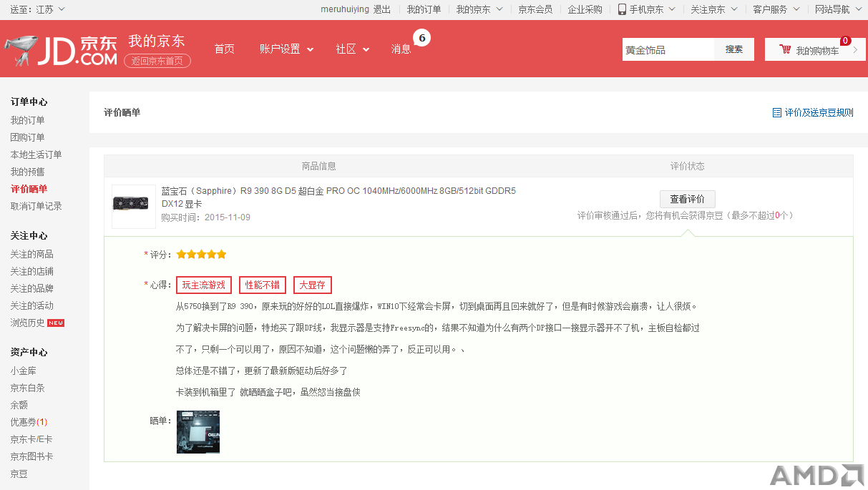
Task: Open 余额 in the sidebar
Action: point(19,405)
